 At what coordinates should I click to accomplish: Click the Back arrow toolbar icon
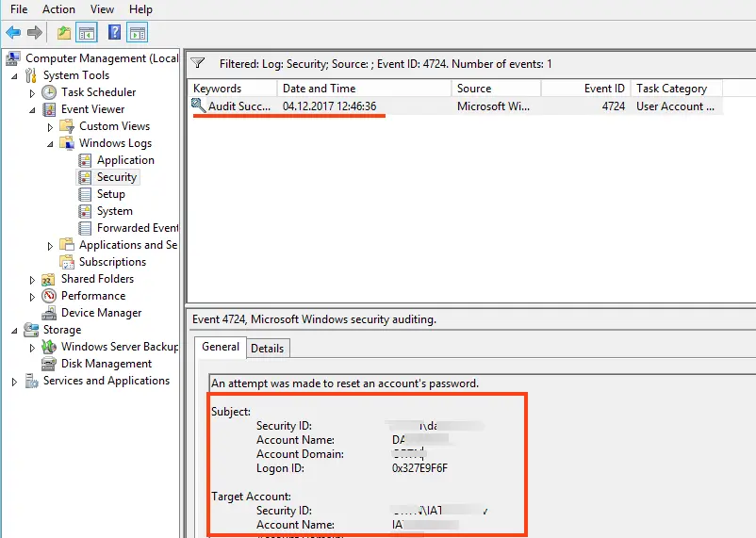pos(13,33)
